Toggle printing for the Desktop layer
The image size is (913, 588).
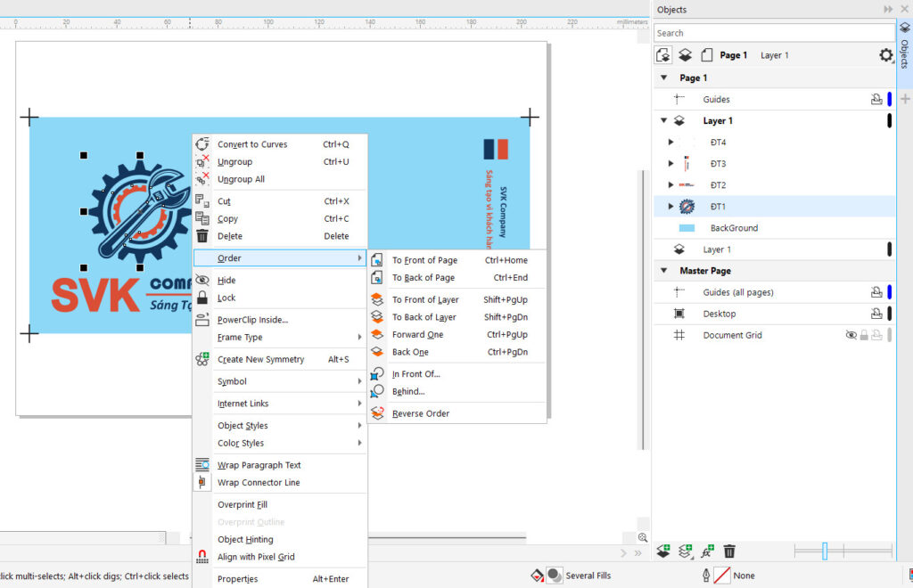pos(876,314)
